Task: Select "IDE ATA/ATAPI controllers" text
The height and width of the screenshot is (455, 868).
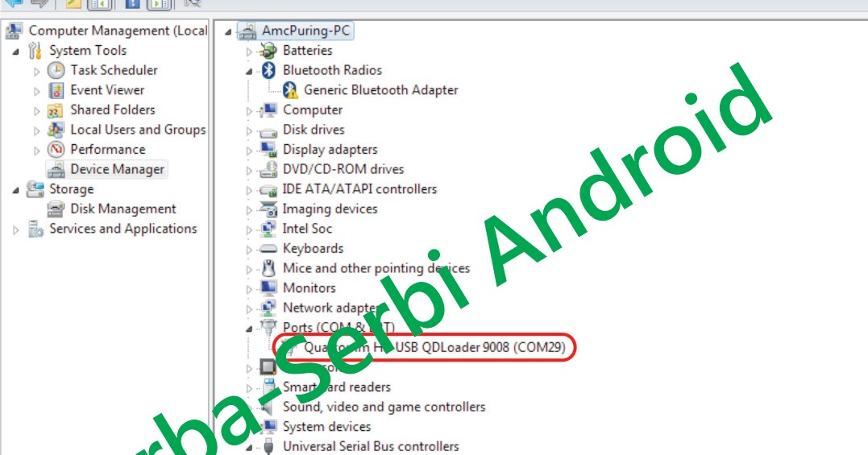Action: tap(359, 189)
